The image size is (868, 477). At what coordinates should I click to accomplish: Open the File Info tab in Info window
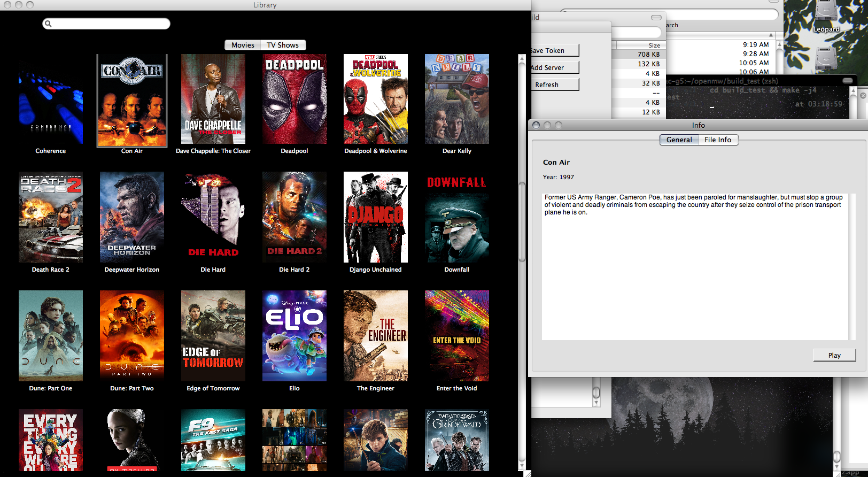click(x=718, y=140)
